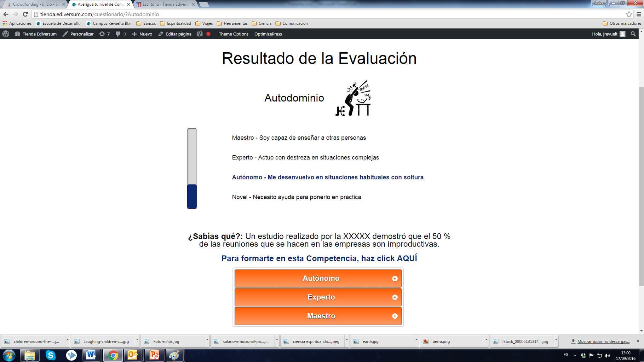Click the browser reload page icon
The width and height of the screenshot is (644, 362).
25,14
